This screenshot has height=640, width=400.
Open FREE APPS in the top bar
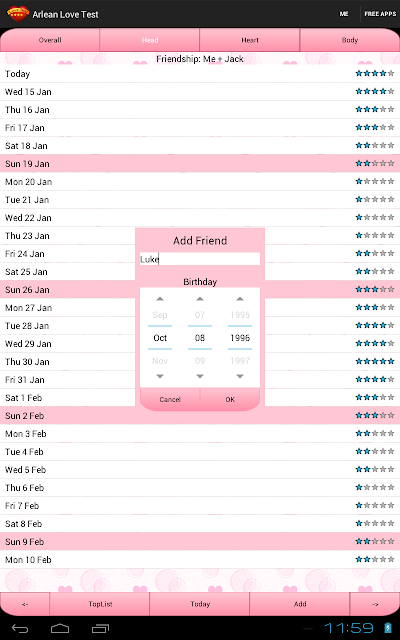click(380, 14)
